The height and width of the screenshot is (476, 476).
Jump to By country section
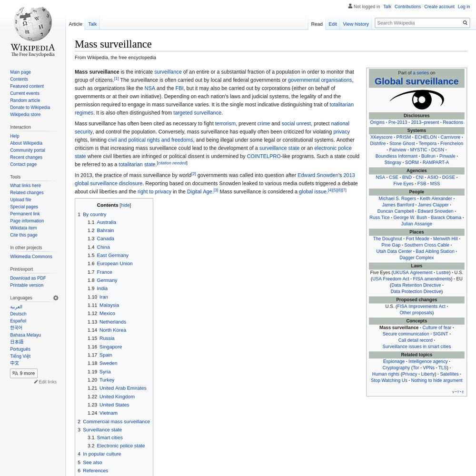(x=94, y=214)
